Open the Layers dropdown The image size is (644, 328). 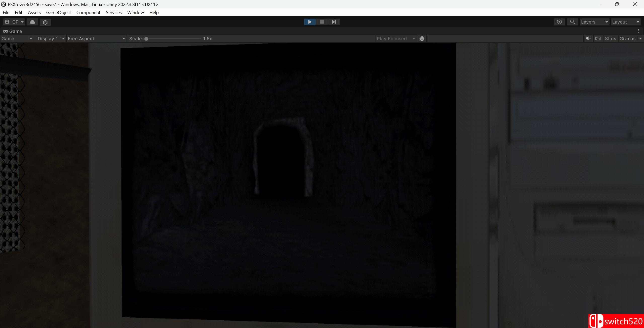pos(594,22)
